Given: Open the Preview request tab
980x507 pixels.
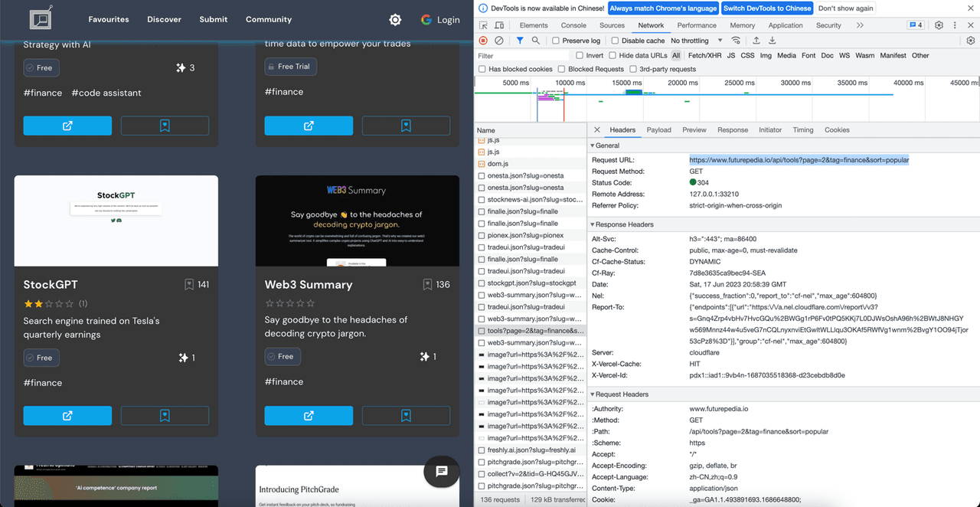Looking at the screenshot, I should [694, 130].
